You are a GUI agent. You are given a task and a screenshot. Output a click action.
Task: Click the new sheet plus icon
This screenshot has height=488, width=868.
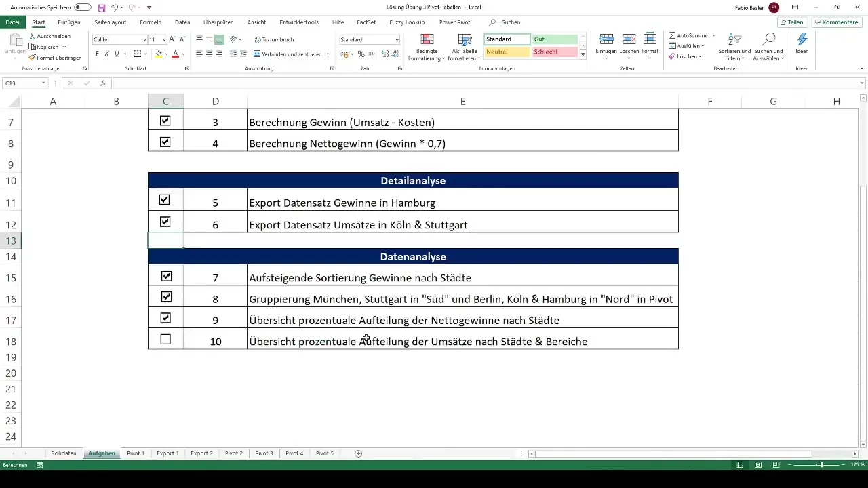(359, 453)
